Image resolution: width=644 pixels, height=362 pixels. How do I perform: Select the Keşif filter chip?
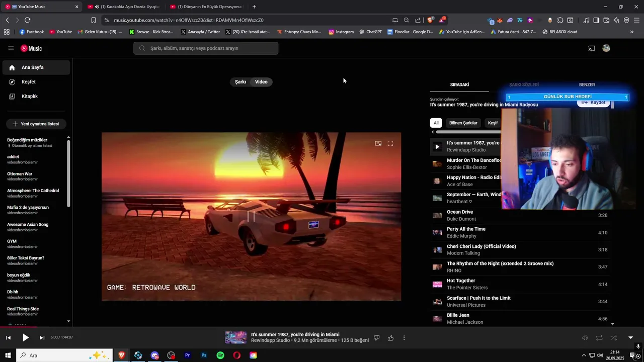[x=493, y=123]
